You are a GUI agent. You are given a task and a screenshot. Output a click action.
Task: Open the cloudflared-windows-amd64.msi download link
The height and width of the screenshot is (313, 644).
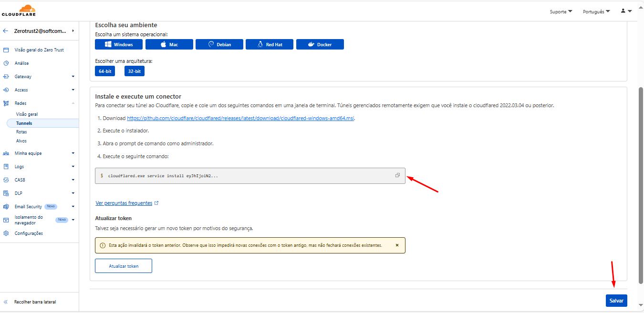coord(240,118)
